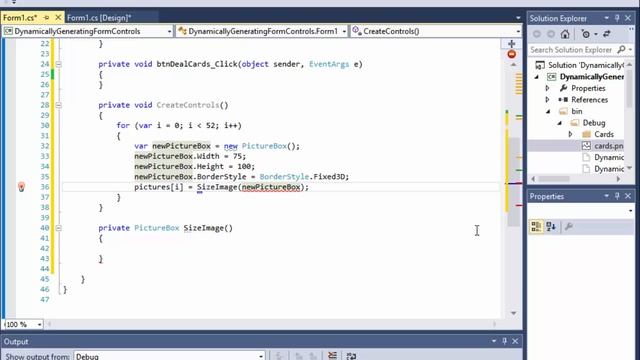Image resolution: width=640 pixels, height=360 pixels.
Task: Select the Debug folder
Action: pyautogui.click(x=588, y=123)
